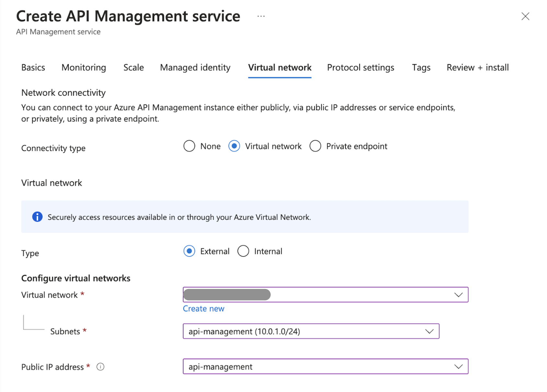Select the None connectivity type

tap(189, 146)
